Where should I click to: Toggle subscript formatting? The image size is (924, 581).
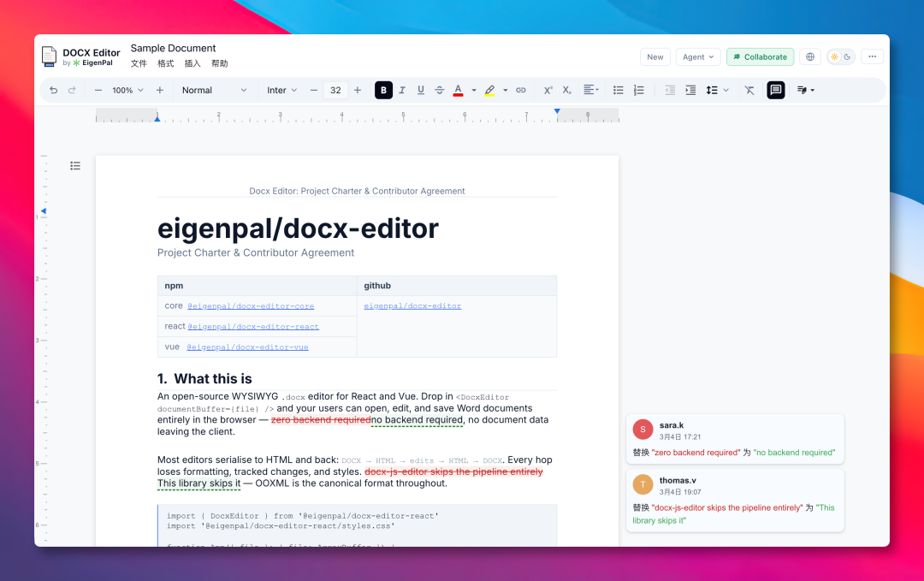point(567,90)
